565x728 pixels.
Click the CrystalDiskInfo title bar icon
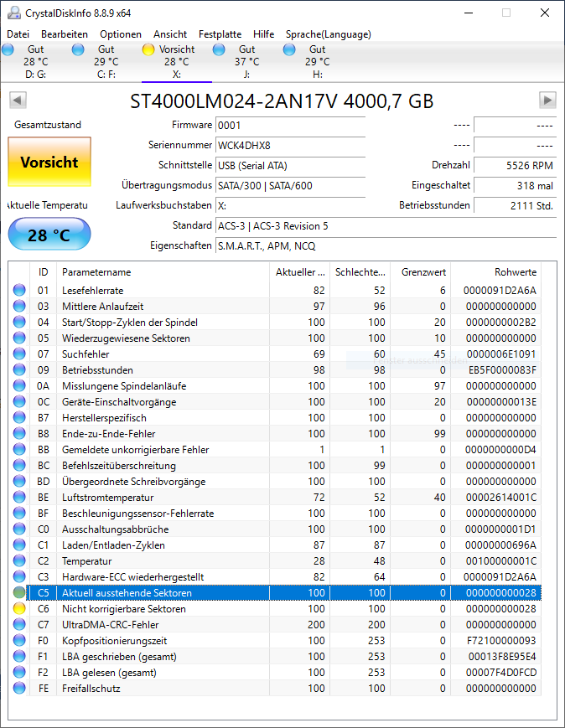[x=14, y=13]
